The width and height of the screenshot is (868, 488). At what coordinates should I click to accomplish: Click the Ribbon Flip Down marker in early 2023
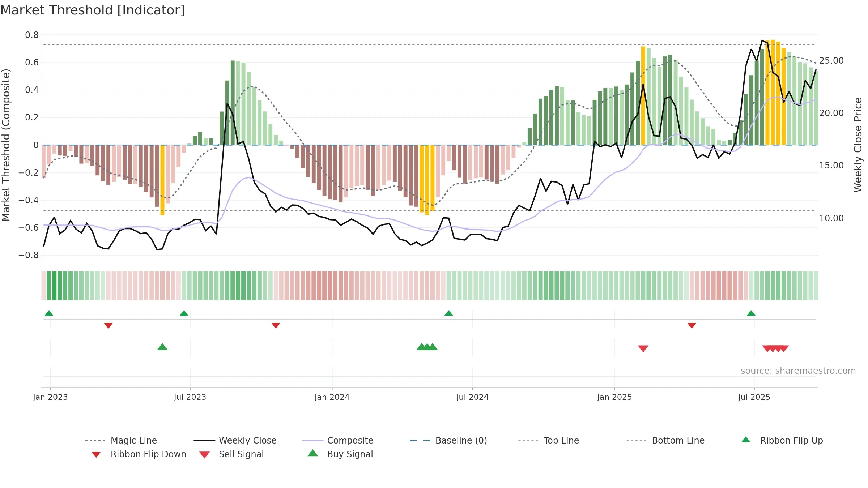108,326
